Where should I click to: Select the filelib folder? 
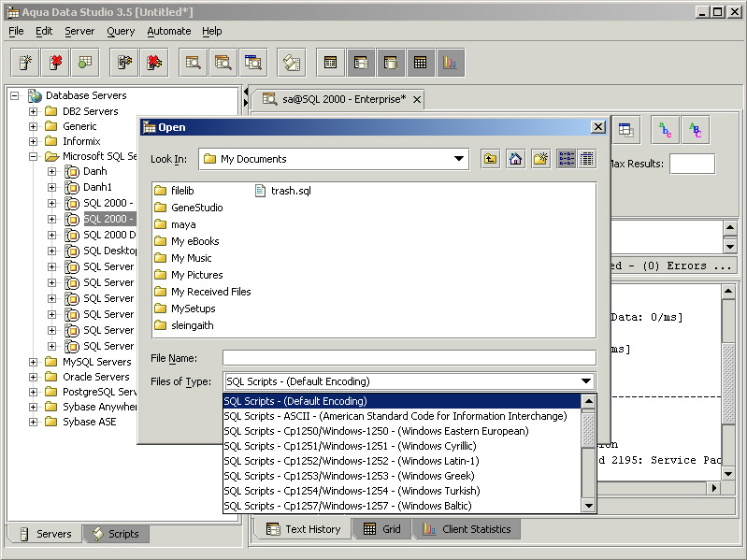point(175,191)
